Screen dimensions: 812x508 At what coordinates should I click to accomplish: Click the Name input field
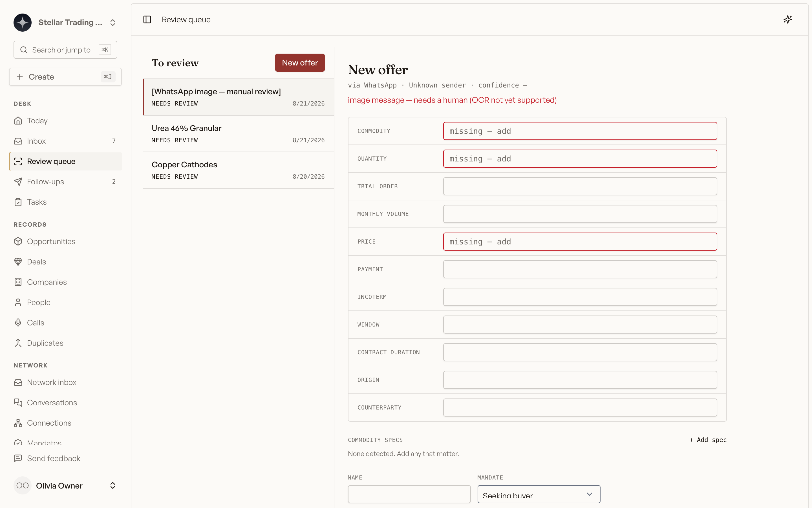click(x=409, y=494)
